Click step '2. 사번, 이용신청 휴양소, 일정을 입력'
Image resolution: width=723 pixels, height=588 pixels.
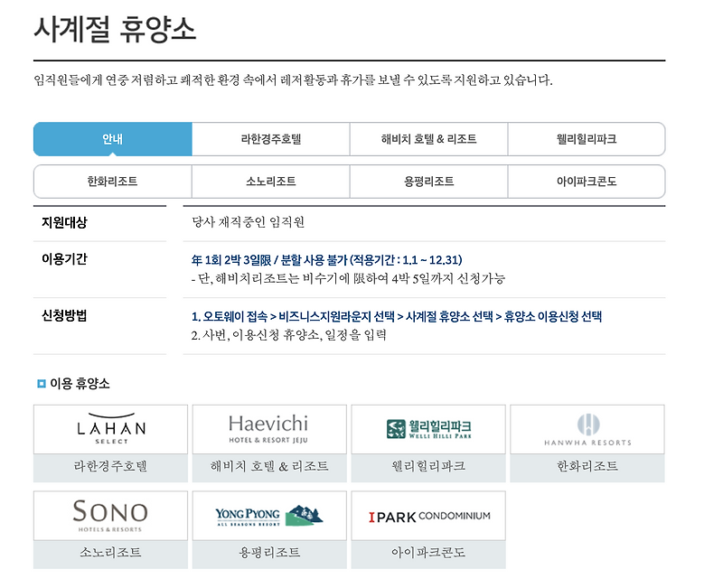(288, 335)
